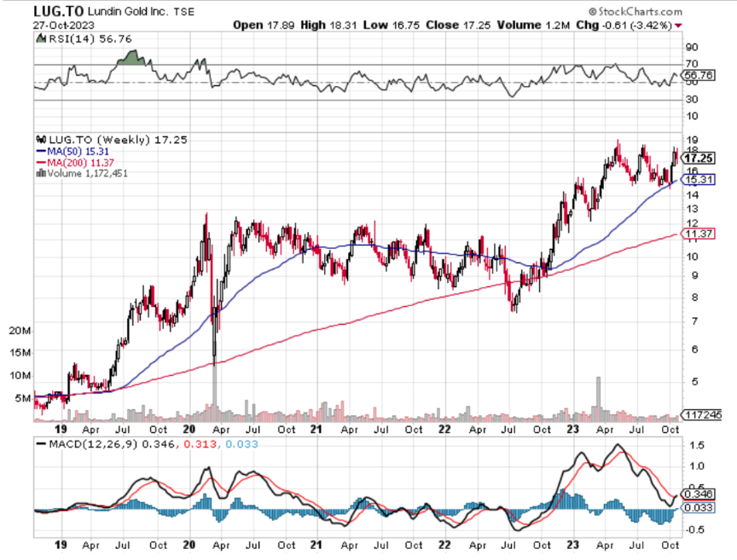The height and width of the screenshot is (560, 737).
Task: Click the 1.5 level on MACD axis
Action: [x=698, y=445]
